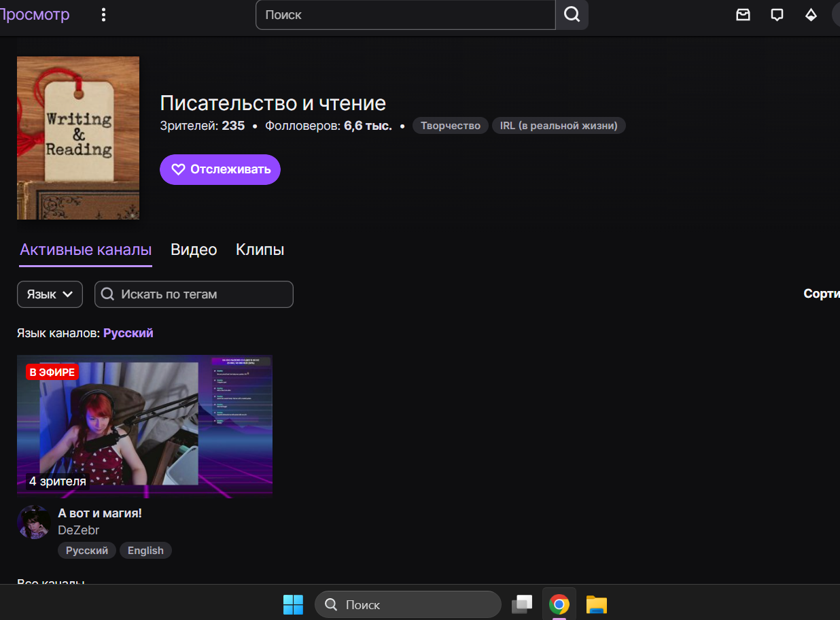Open the stream title А вот и магия!
The height and width of the screenshot is (620, 840).
point(100,513)
